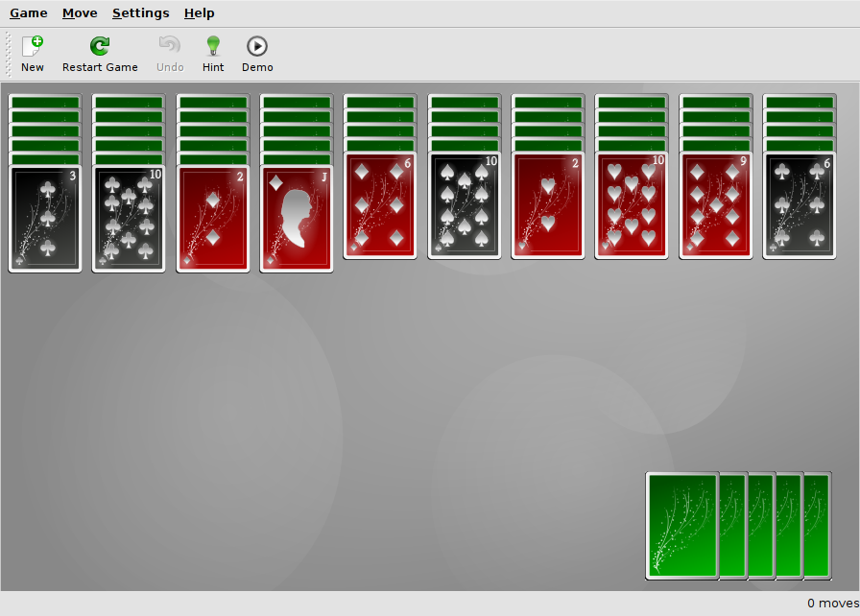Open the Settings menu
Image resolution: width=860 pixels, height=616 pixels.
click(x=140, y=13)
